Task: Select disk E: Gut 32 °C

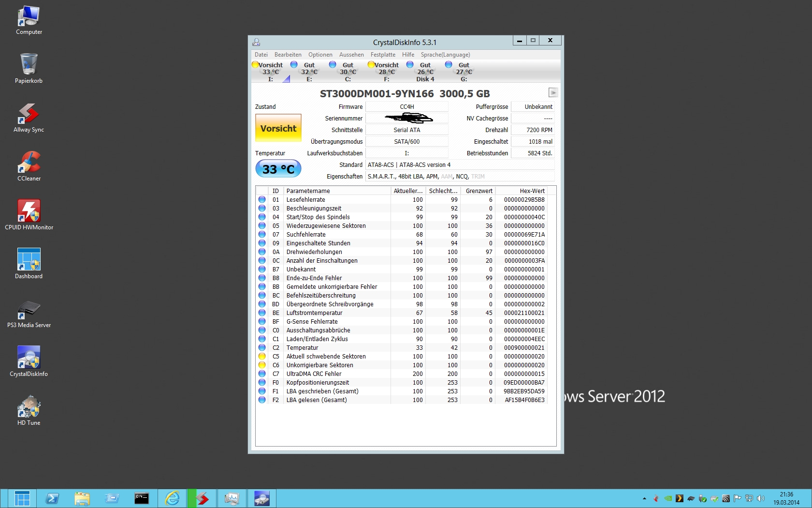Action: pos(309,72)
